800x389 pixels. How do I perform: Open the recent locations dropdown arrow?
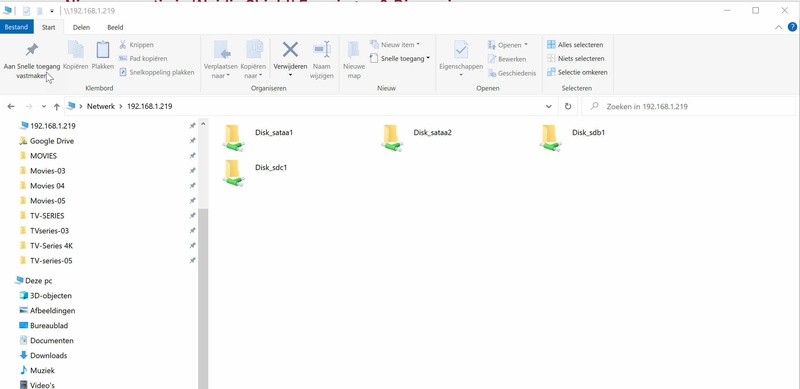tap(44, 107)
